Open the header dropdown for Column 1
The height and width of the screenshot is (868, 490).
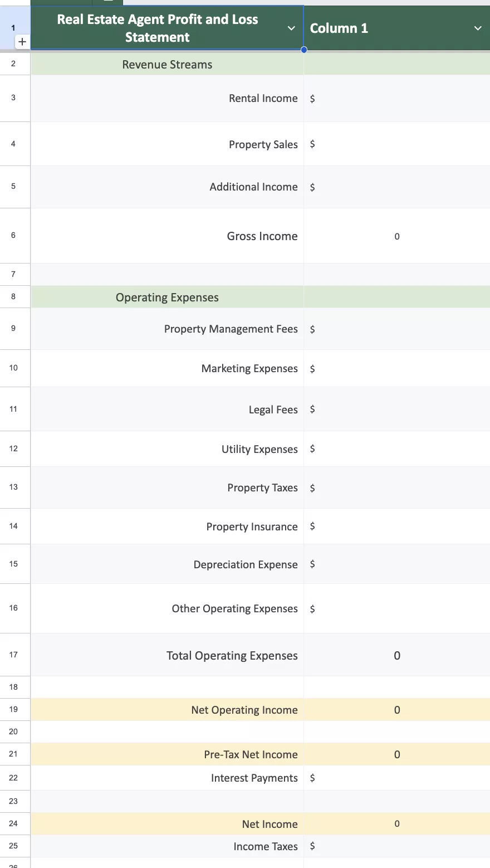coord(478,28)
